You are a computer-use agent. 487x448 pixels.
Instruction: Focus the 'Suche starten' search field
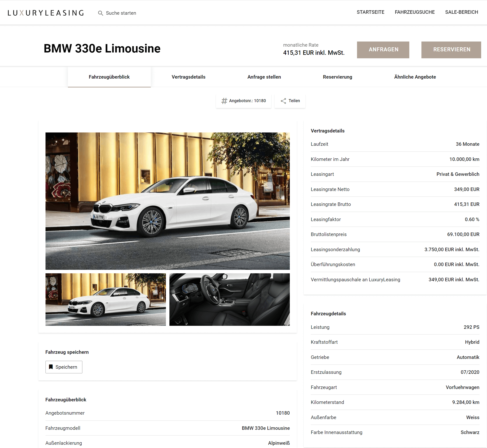[x=121, y=13]
